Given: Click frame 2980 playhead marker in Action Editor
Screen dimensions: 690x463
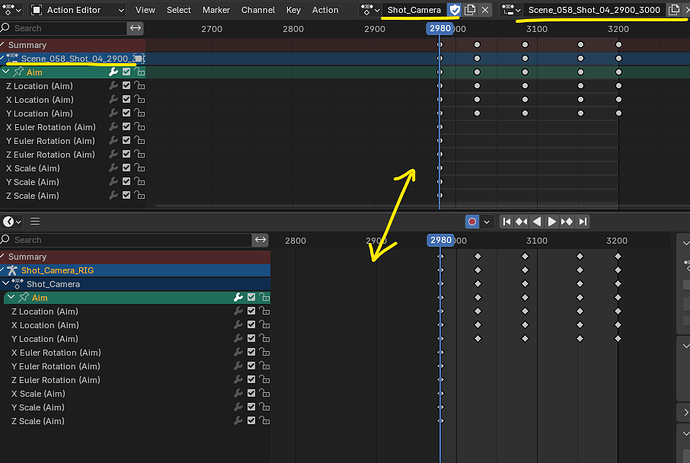Looking at the screenshot, I should point(440,29).
